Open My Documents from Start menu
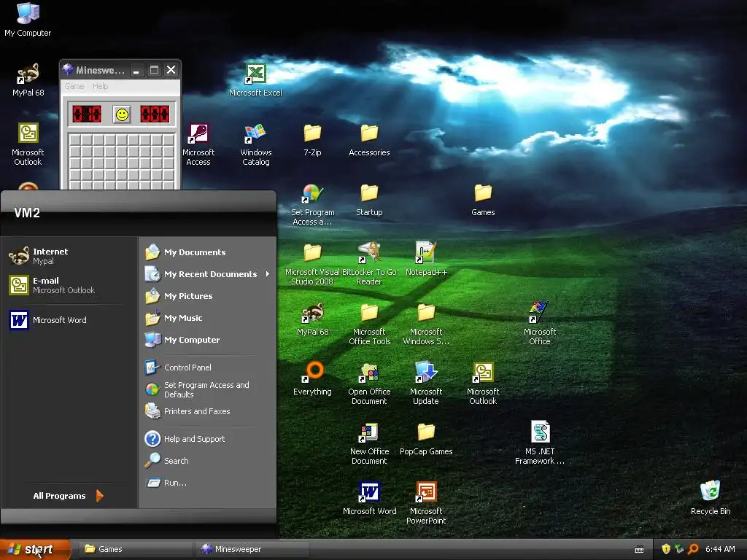Viewport: 747px width, 560px height. click(208, 252)
